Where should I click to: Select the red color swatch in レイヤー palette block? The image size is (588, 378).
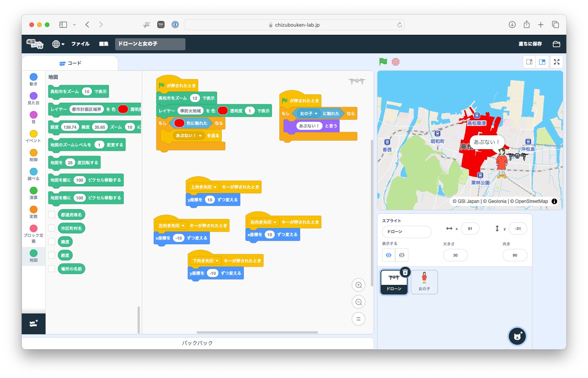click(x=123, y=109)
